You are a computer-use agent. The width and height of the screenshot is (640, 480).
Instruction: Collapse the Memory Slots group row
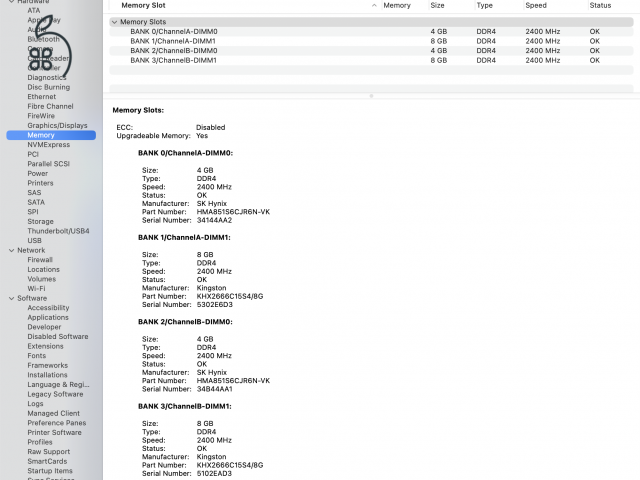point(115,22)
